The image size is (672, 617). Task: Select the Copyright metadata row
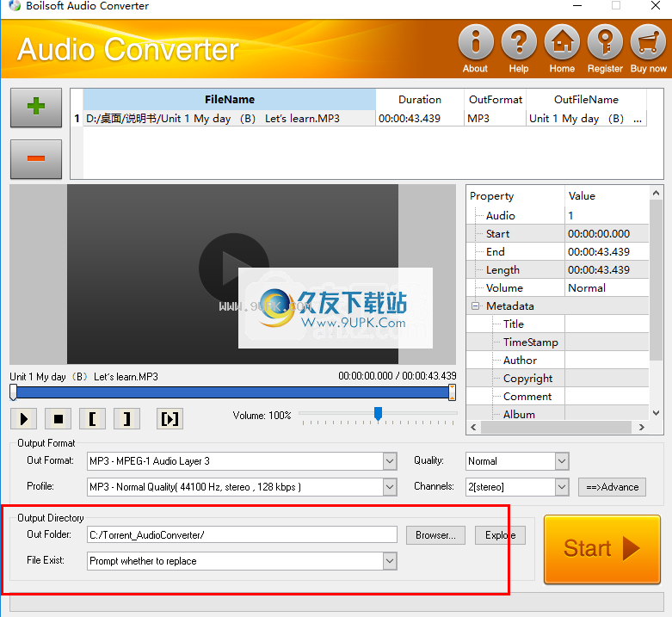point(558,379)
